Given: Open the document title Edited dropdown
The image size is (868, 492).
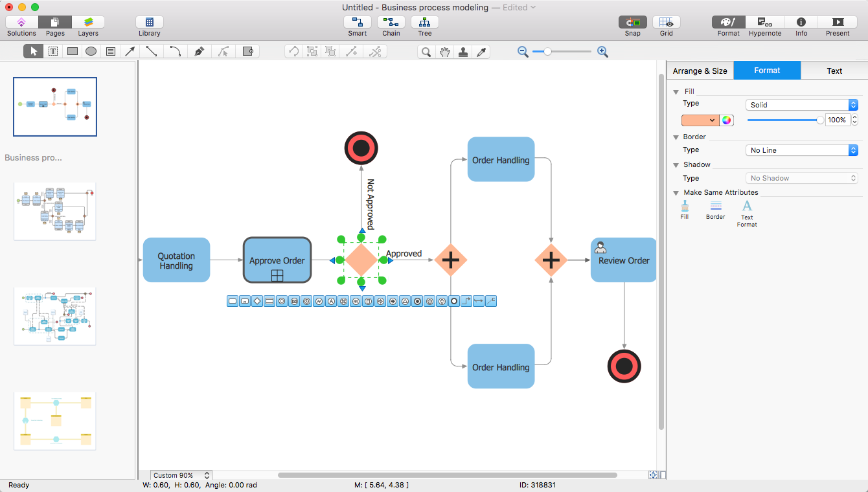Looking at the screenshot, I should 520,7.
